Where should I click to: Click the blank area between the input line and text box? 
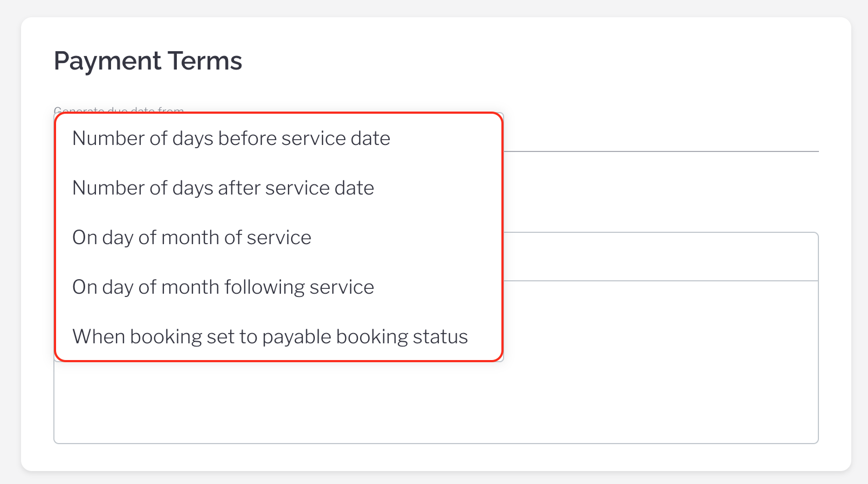[660, 191]
